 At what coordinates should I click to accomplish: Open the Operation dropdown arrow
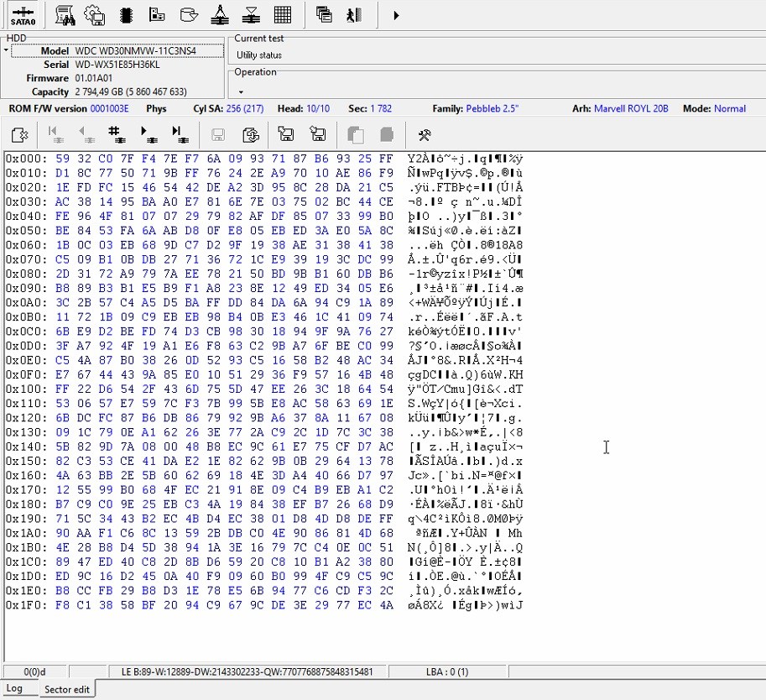(x=241, y=92)
